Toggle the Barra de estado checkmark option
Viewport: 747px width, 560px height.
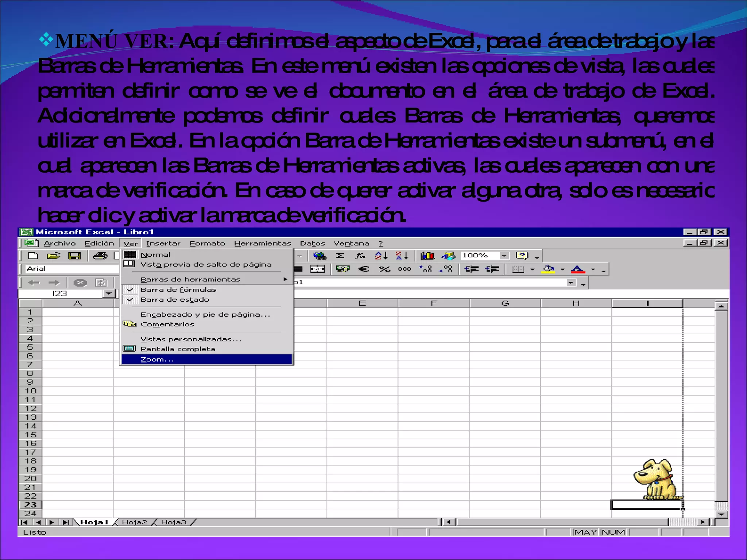click(207, 300)
